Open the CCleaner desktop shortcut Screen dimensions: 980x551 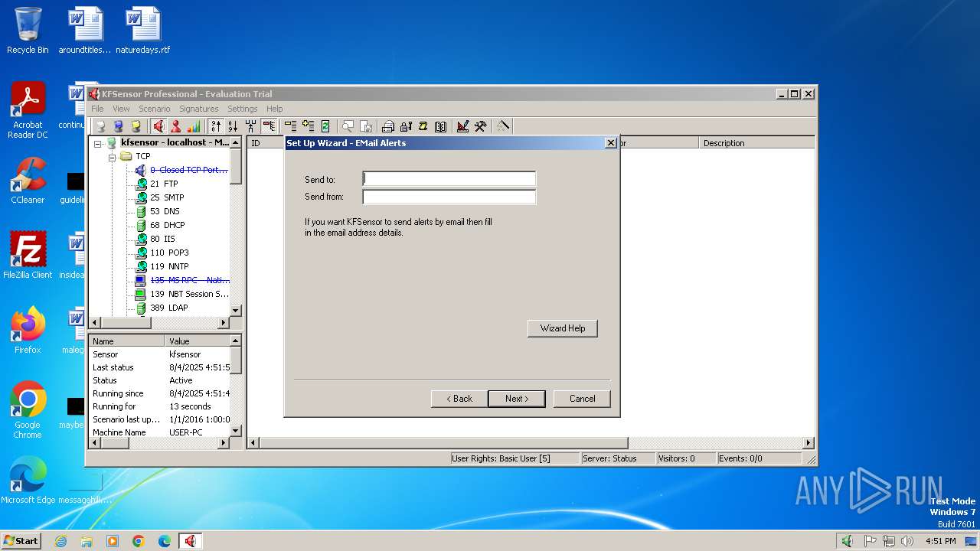pyautogui.click(x=28, y=181)
